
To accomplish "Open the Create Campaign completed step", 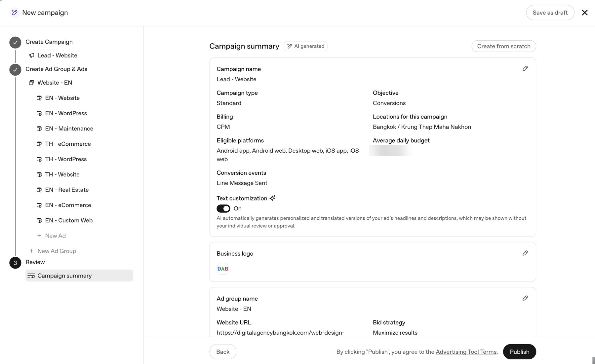I will tap(49, 42).
